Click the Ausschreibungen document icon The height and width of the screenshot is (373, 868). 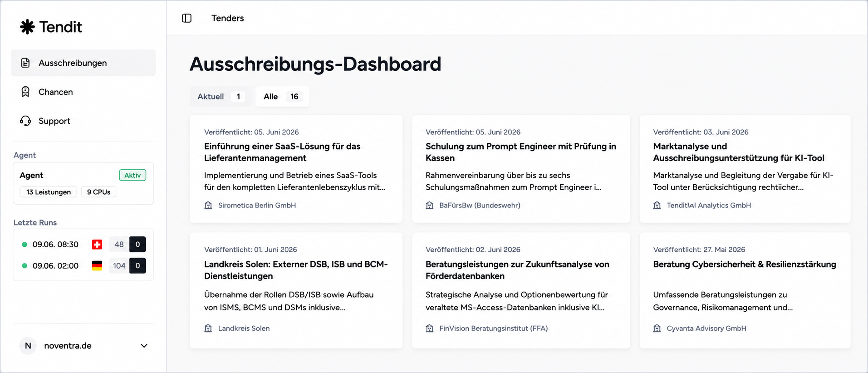25,63
